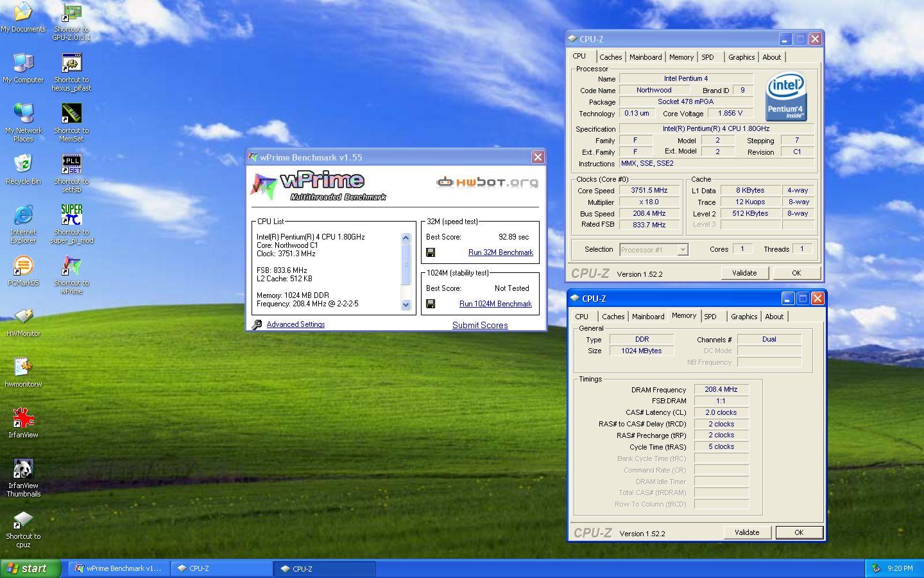Open SPD tab in upper CPU-Z window
The width and height of the screenshot is (924, 578).
pyautogui.click(x=708, y=57)
